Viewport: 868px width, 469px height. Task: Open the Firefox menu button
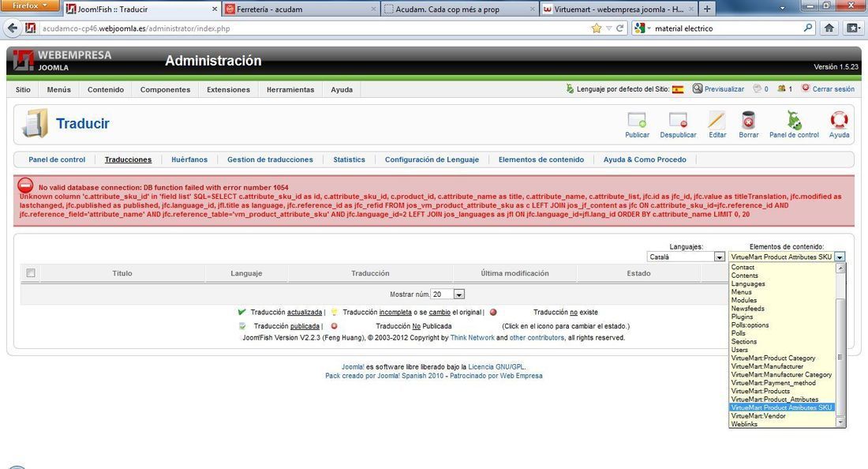click(x=30, y=6)
